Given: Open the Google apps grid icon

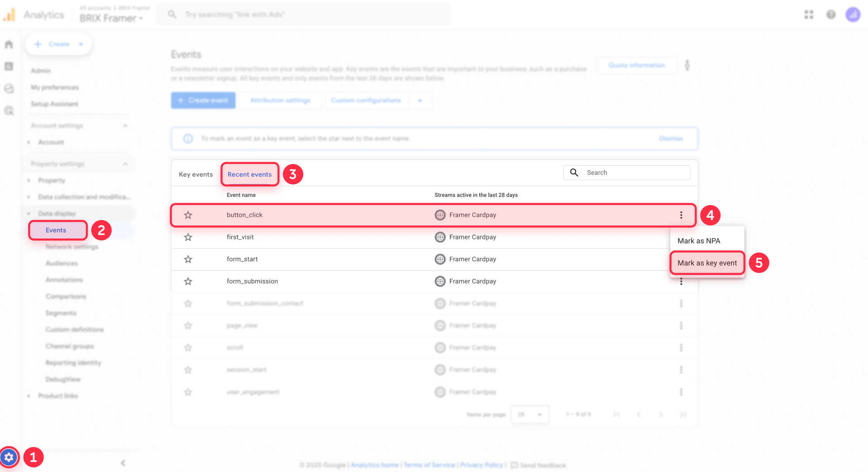Looking at the screenshot, I should coord(809,14).
